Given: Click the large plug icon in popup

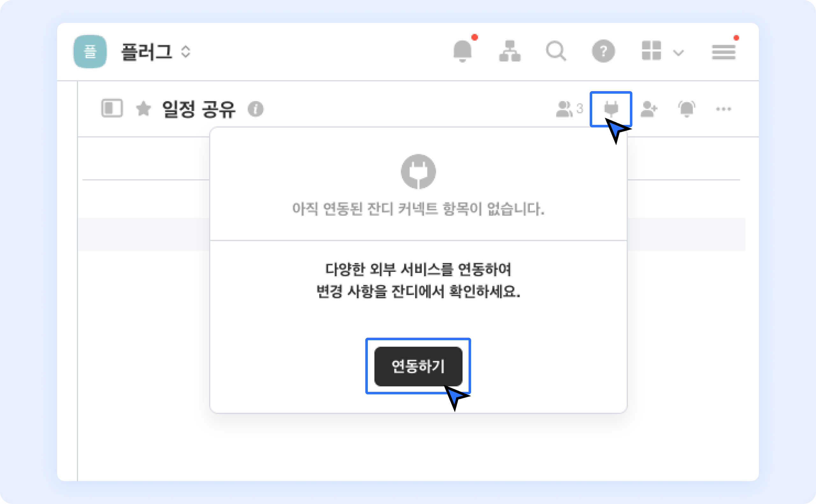Looking at the screenshot, I should (418, 171).
